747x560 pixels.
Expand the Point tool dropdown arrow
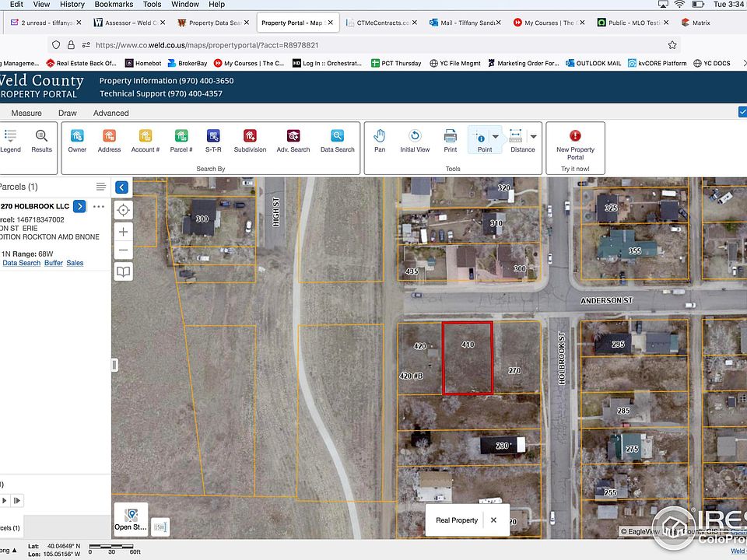(496, 137)
